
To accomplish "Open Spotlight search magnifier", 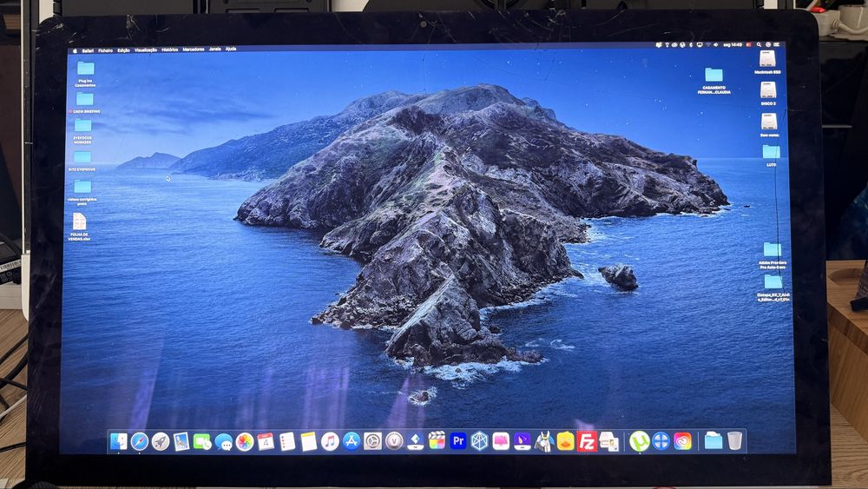I will (x=759, y=45).
